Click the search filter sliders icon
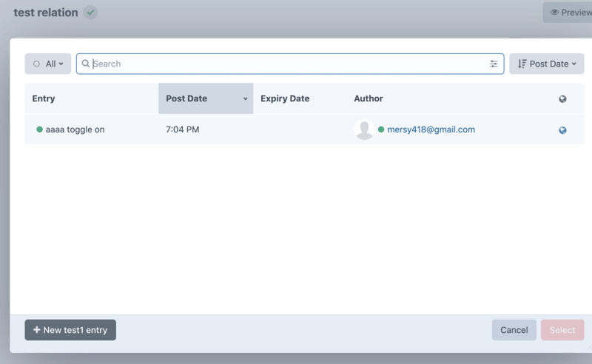 click(494, 64)
